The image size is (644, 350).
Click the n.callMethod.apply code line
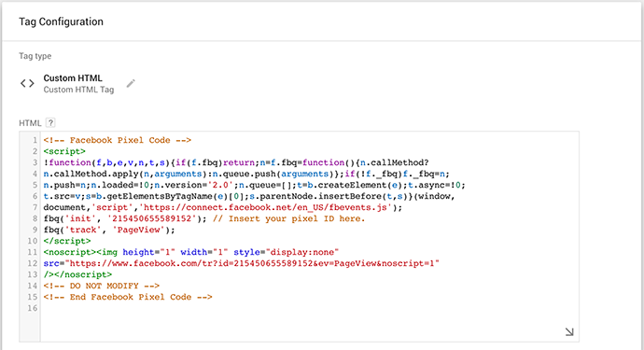pos(246,174)
